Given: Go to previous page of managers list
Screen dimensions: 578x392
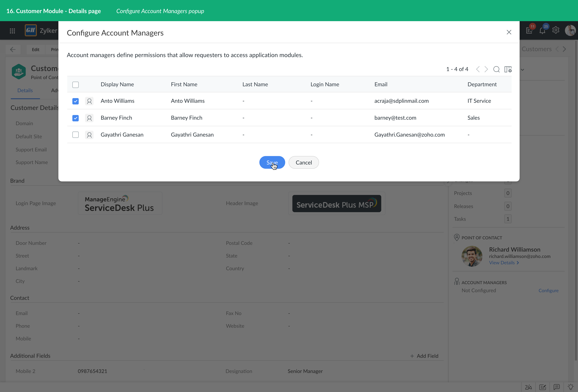Looking at the screenshot, I should coord(478,69).
